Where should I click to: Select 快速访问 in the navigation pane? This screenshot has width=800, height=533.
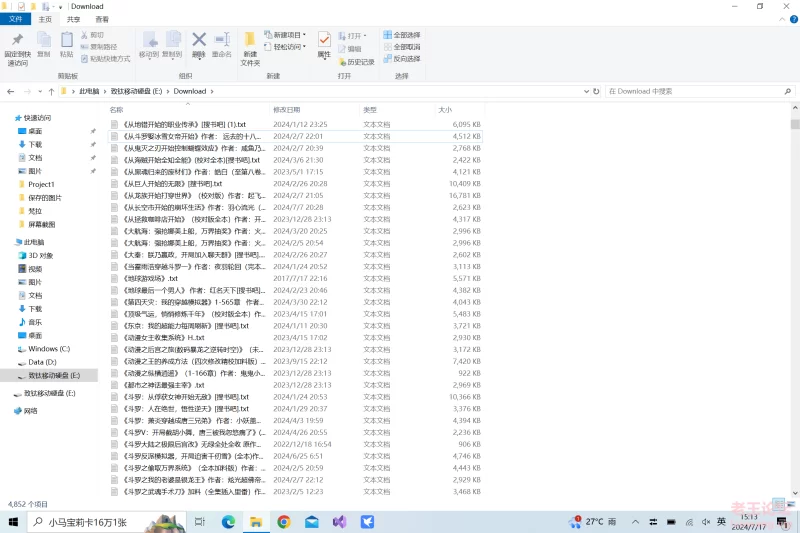37,118
